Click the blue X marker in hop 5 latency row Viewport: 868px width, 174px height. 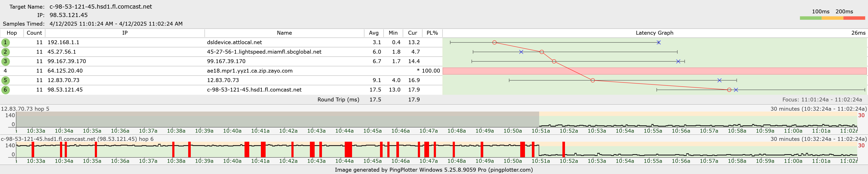pos(719,80)
